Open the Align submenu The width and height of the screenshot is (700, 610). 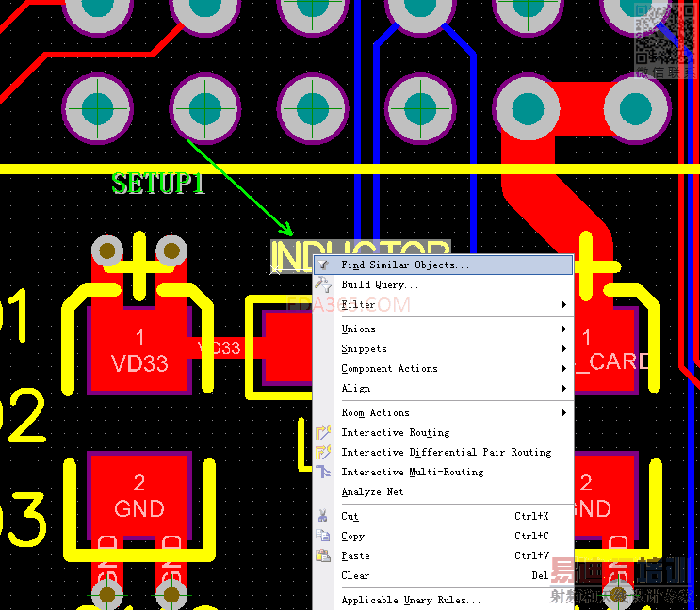444,389
